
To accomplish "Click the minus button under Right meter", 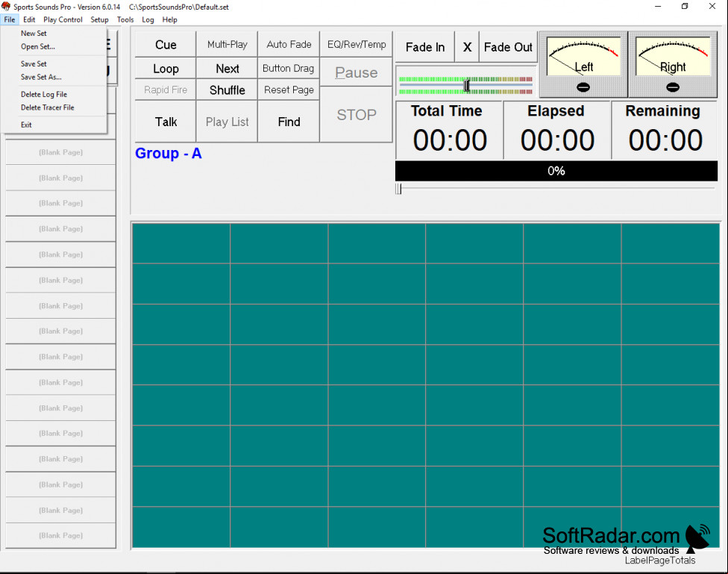I will (672, 87).
